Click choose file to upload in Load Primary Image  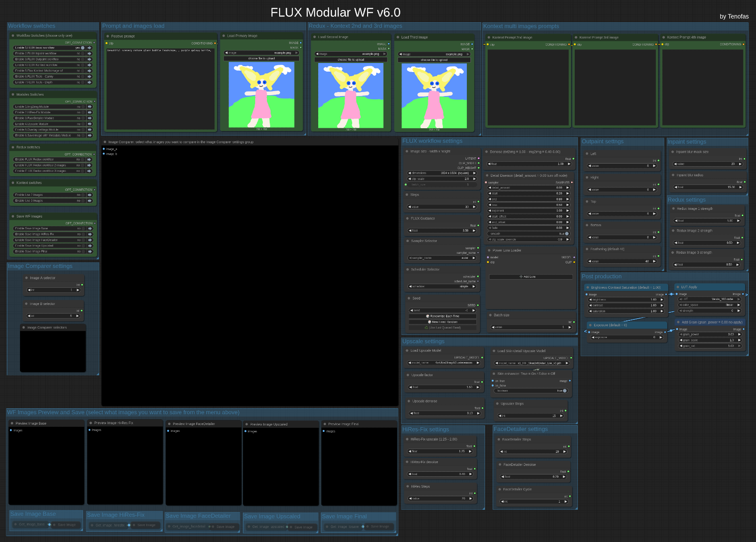coord(262,58)
